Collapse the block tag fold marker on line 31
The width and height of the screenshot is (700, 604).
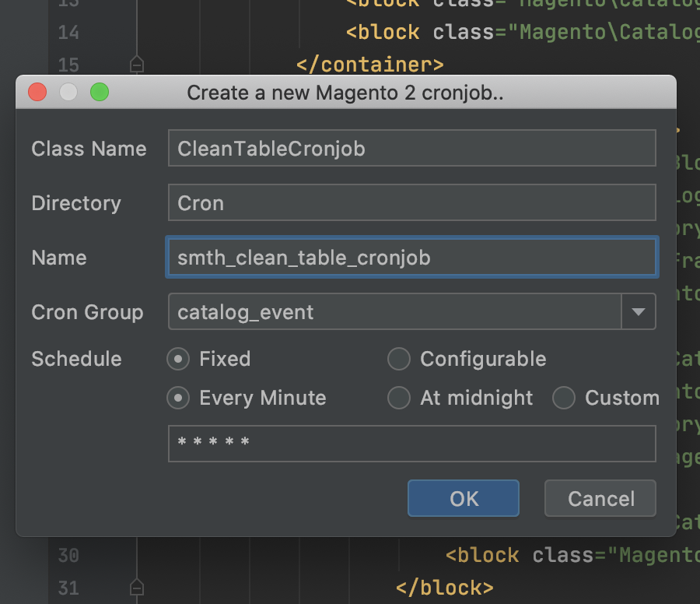pos(137,587)
